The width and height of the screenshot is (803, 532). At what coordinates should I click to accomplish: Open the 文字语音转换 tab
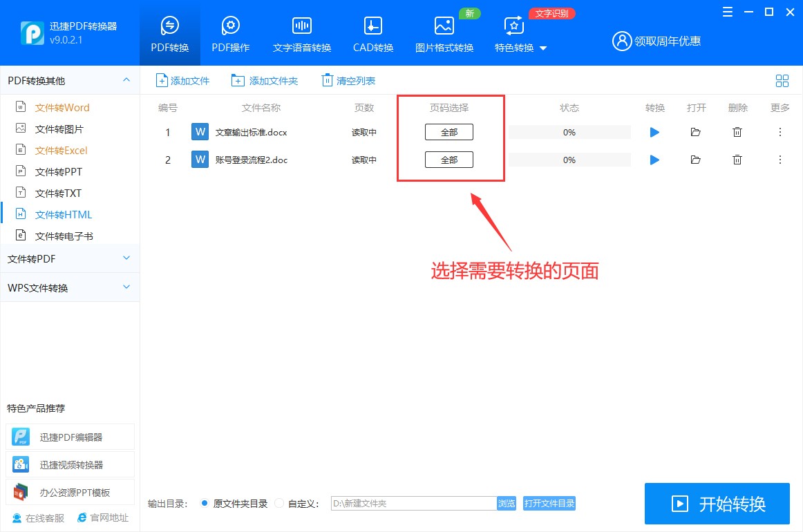301,34
